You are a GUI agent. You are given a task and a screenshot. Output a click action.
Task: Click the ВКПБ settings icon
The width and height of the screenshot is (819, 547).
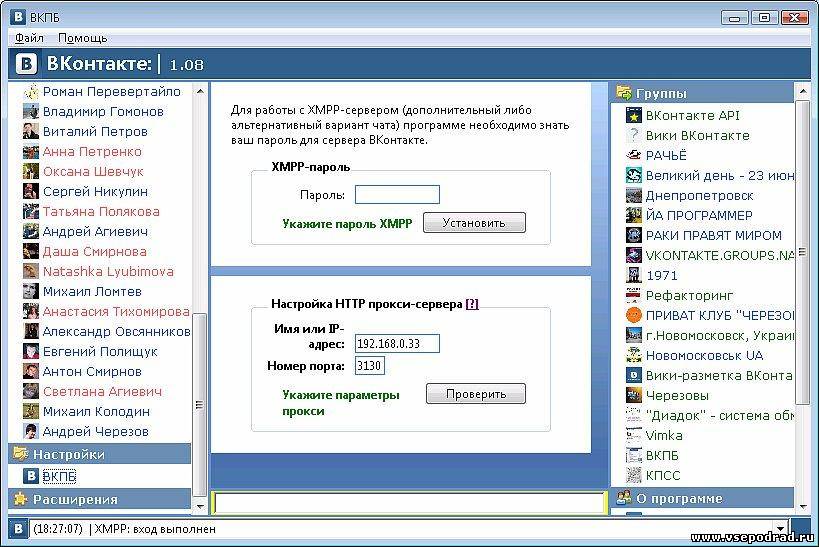click(31, 476)
